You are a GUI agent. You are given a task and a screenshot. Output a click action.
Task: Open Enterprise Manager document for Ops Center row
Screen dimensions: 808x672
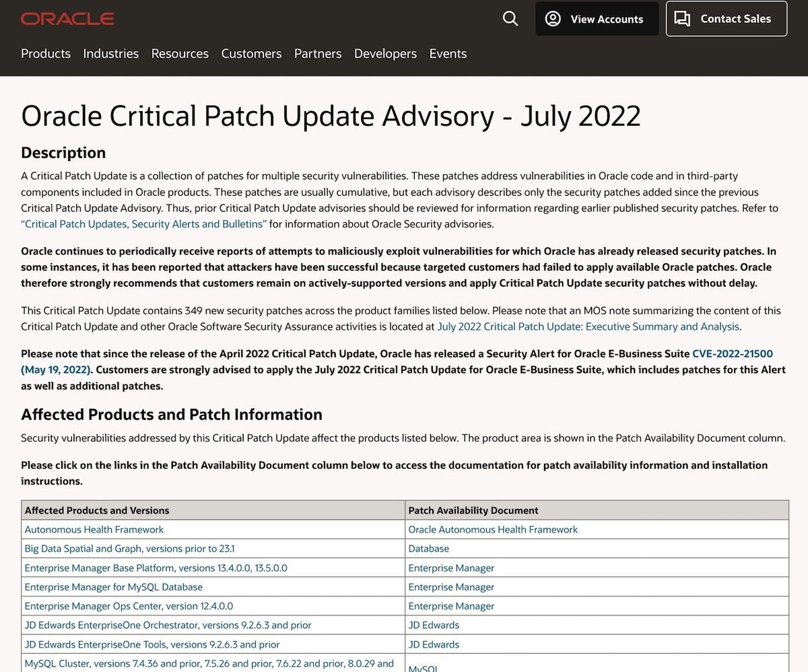point(451,606)
